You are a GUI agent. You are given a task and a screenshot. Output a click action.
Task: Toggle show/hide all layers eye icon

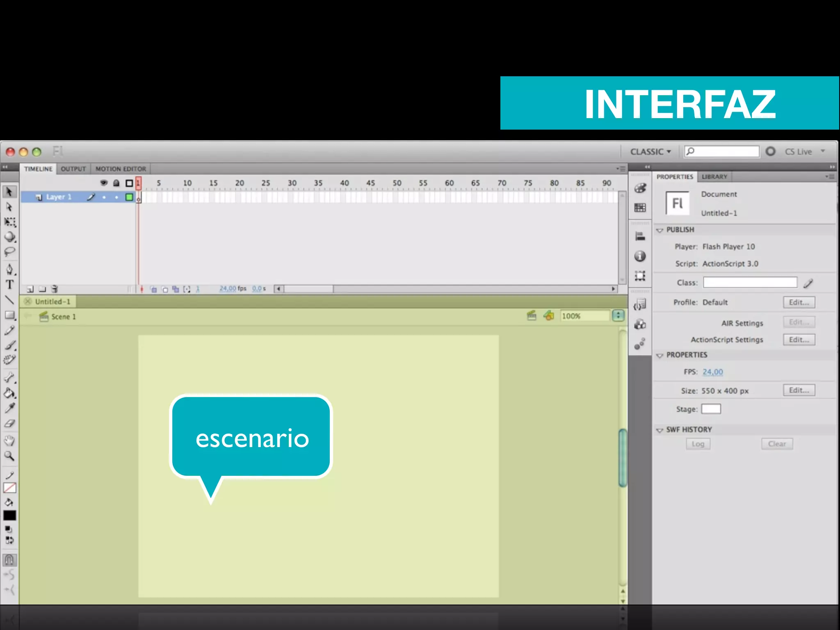pos(104,183)
